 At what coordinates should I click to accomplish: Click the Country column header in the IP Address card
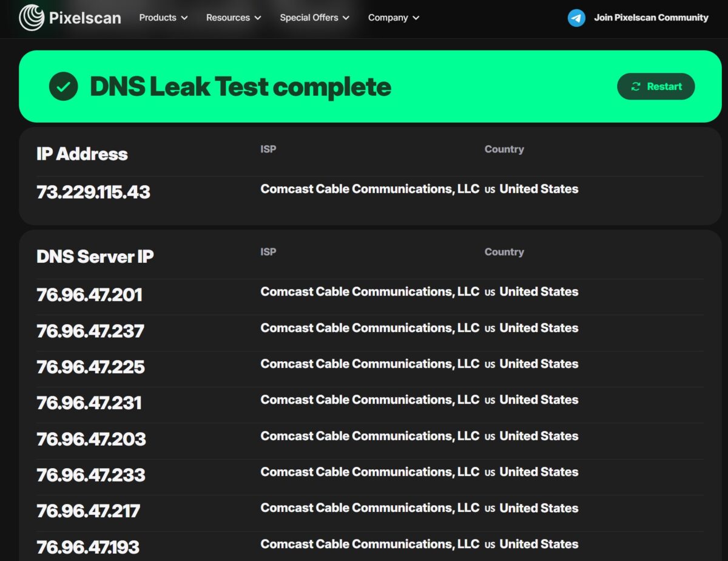click(504, 149)
